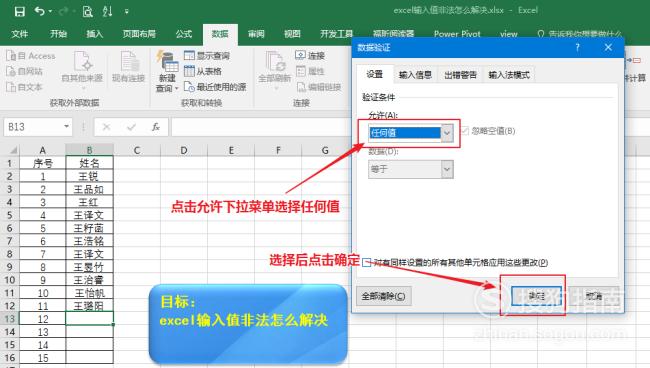Open the customize quick access toolbar arrow

[x=126, y=12]
